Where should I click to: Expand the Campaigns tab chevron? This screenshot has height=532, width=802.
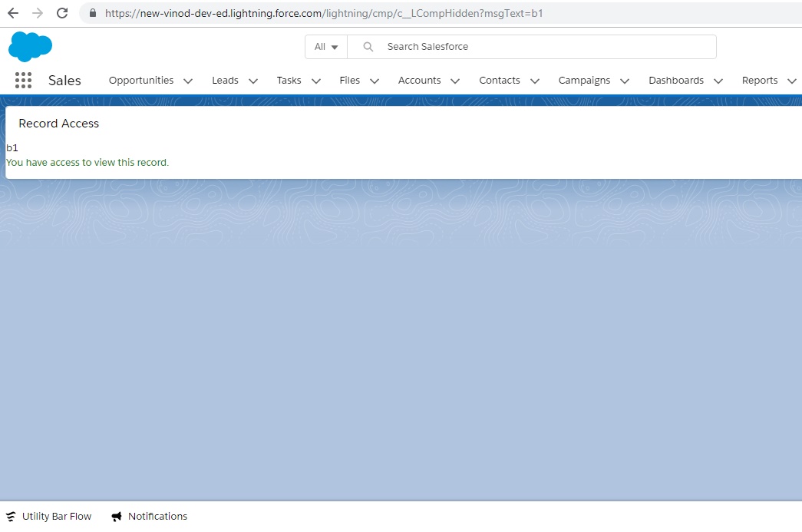tap(625, 81)
